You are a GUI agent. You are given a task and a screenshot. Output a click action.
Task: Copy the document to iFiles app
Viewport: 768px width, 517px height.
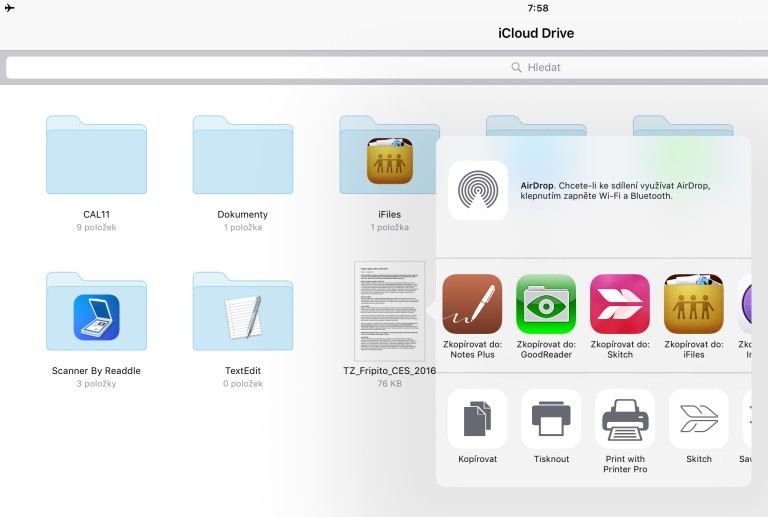point(694,304)
